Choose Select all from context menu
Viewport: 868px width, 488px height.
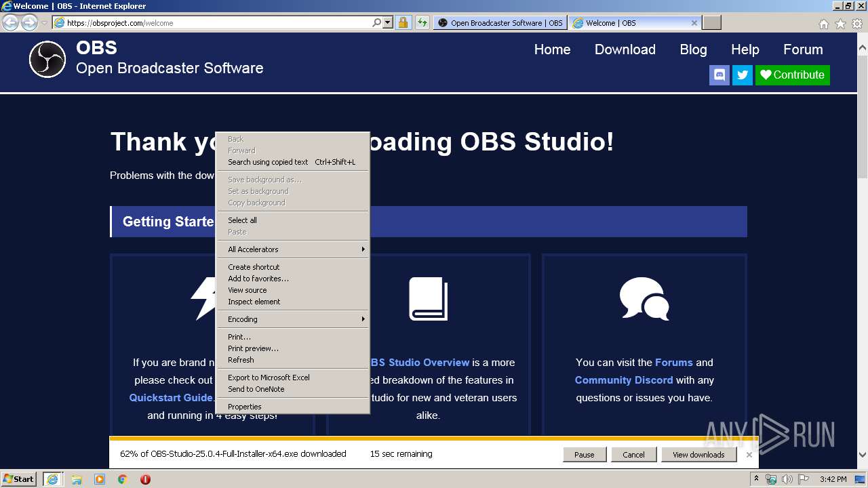(293, 220)
